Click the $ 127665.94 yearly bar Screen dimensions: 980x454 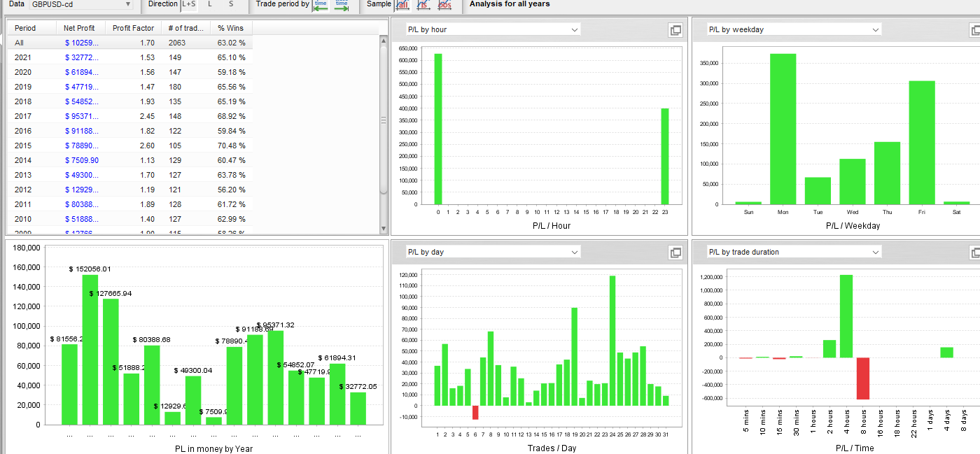111,362
